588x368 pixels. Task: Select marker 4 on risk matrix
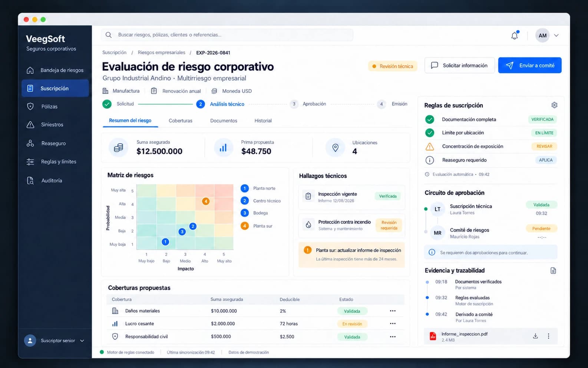tap(206, 201)
